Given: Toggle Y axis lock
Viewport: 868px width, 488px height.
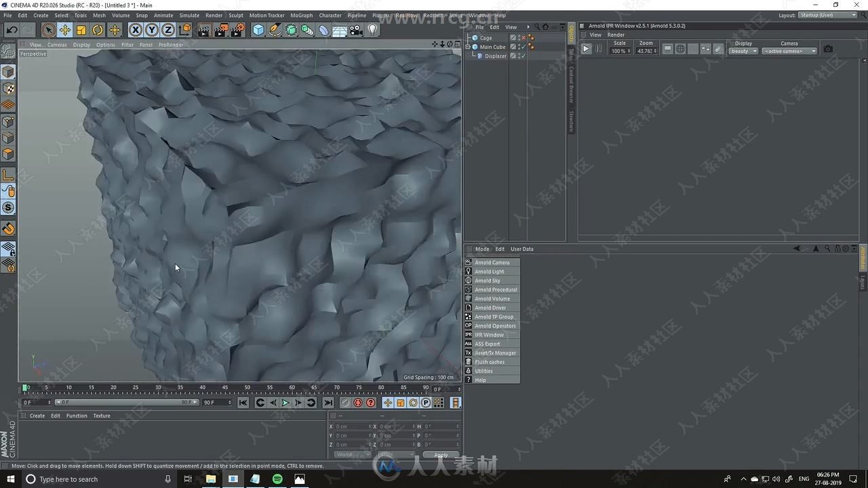Looking at the screenshot, I should coord(152,30).
